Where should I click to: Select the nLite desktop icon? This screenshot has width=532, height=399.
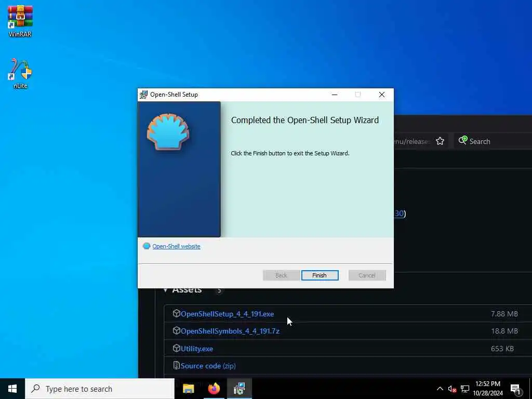[20, 74]
